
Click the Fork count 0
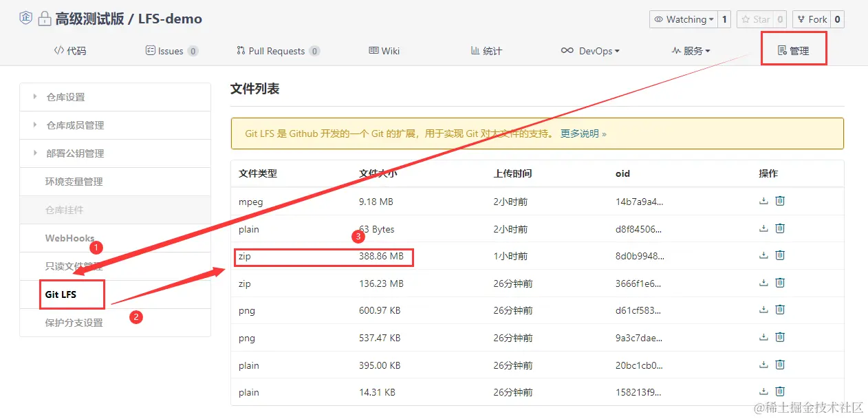[x=837, y=19]
